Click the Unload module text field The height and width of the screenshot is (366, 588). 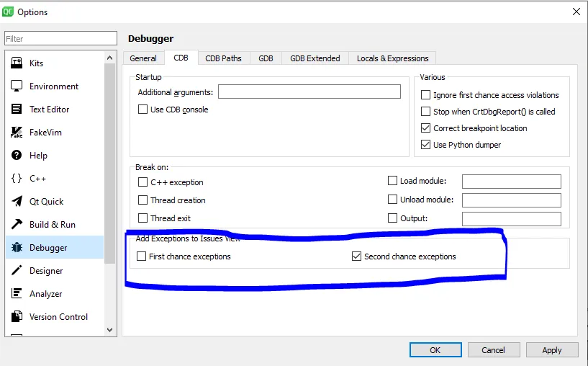click(x=512, y=200)
